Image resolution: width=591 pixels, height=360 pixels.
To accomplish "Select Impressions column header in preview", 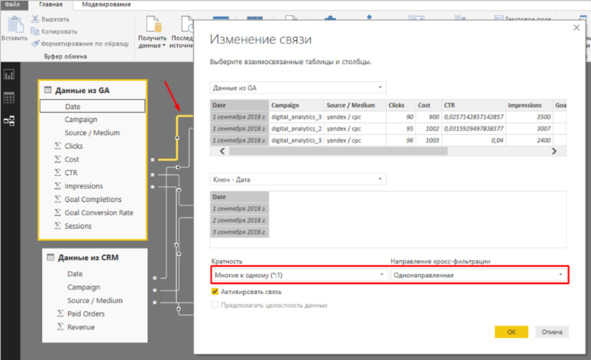I will coord(529,105).
